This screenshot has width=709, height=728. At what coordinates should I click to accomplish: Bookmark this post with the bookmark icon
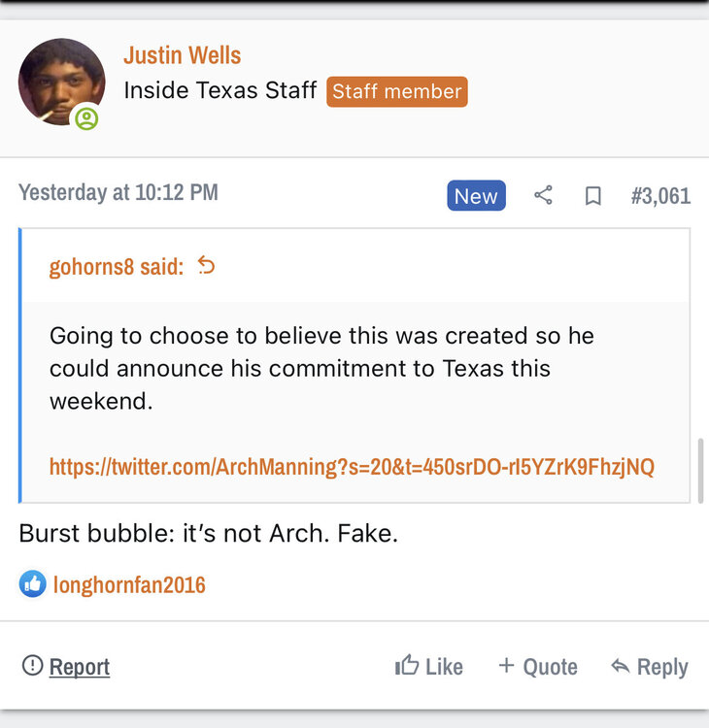point(592,195)
